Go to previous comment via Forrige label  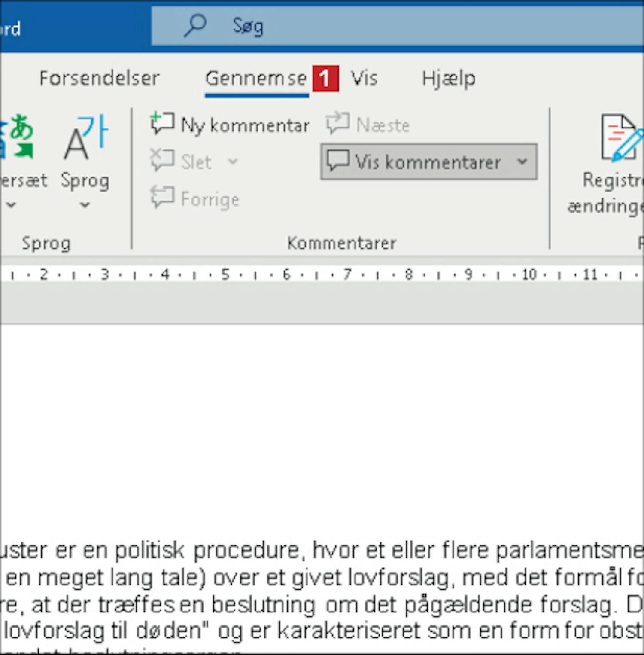pyautogui.click(x=210, y=199)
